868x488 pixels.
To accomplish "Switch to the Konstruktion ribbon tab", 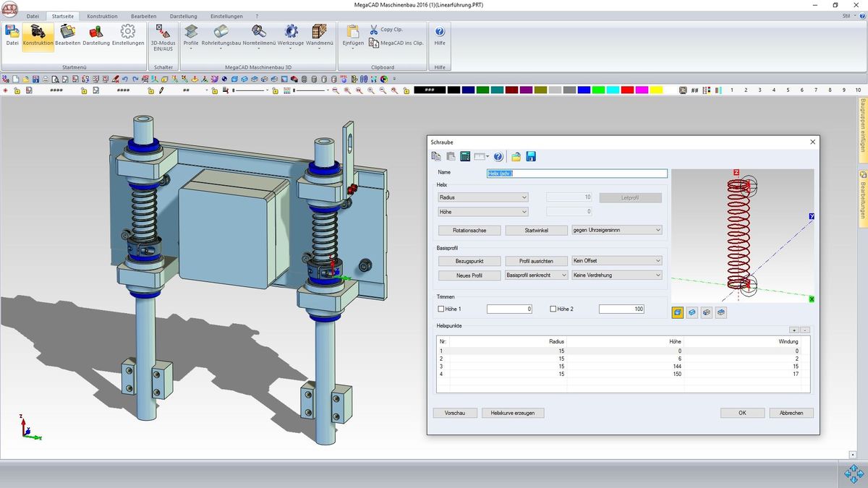I will (102, 16).
